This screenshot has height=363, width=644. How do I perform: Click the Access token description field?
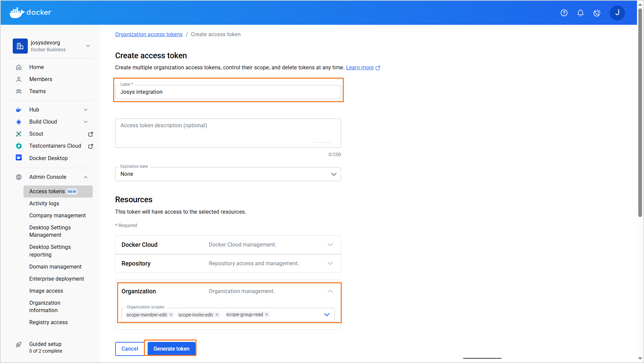tap(228, 133)
